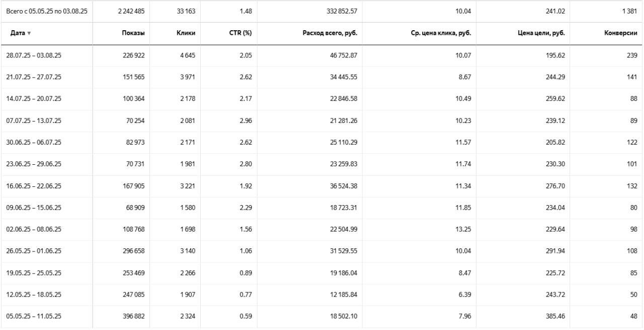
Task: Click total conversions value 1 381
Action: 629,11
